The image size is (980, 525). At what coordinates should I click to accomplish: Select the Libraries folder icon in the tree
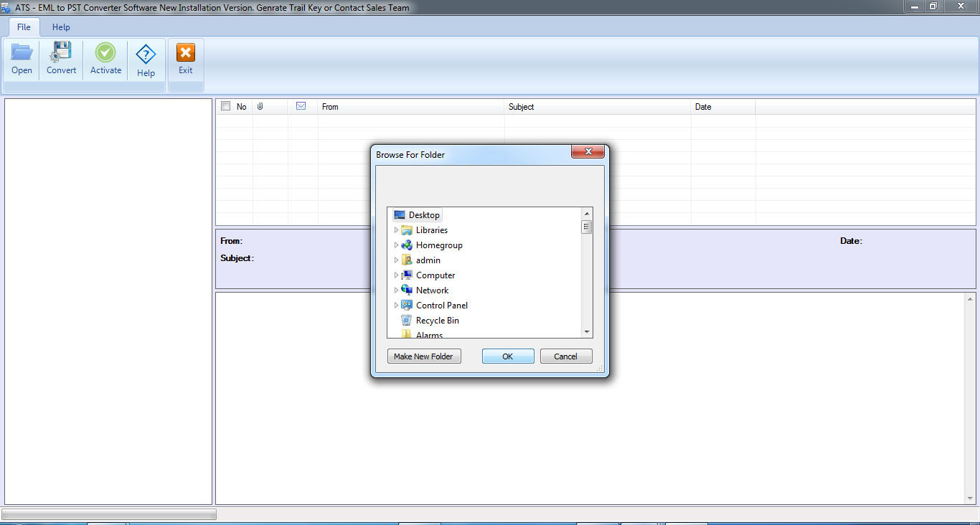407,230
